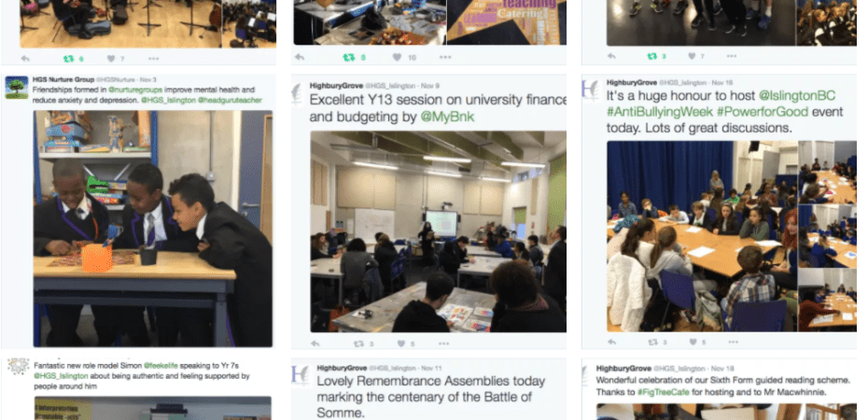The image size is (868, 420).
Task: Retweet the MyBnk budgeting session tweet
Action: (x=359, y=343)
